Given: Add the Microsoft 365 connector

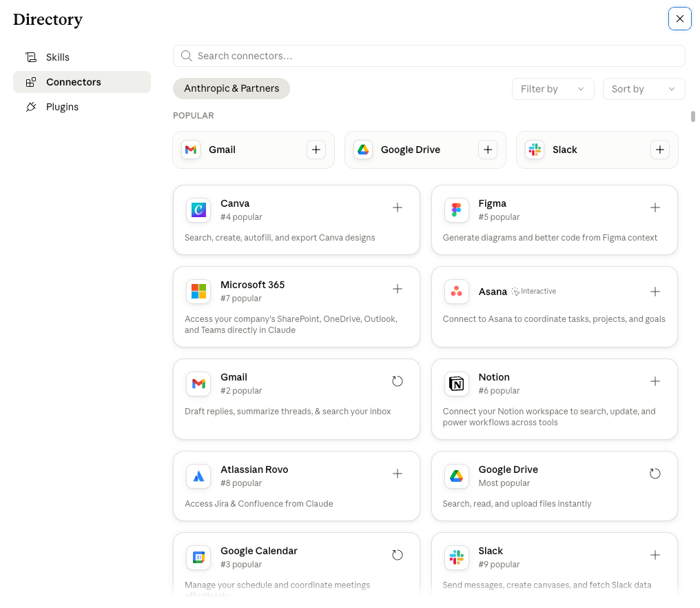Looking at the screenshot, I should pos(398,289).
